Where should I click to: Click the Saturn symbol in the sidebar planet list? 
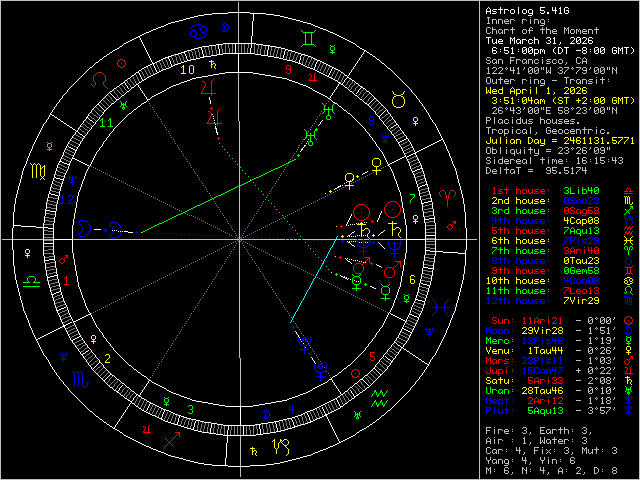(x=626, y=381)
